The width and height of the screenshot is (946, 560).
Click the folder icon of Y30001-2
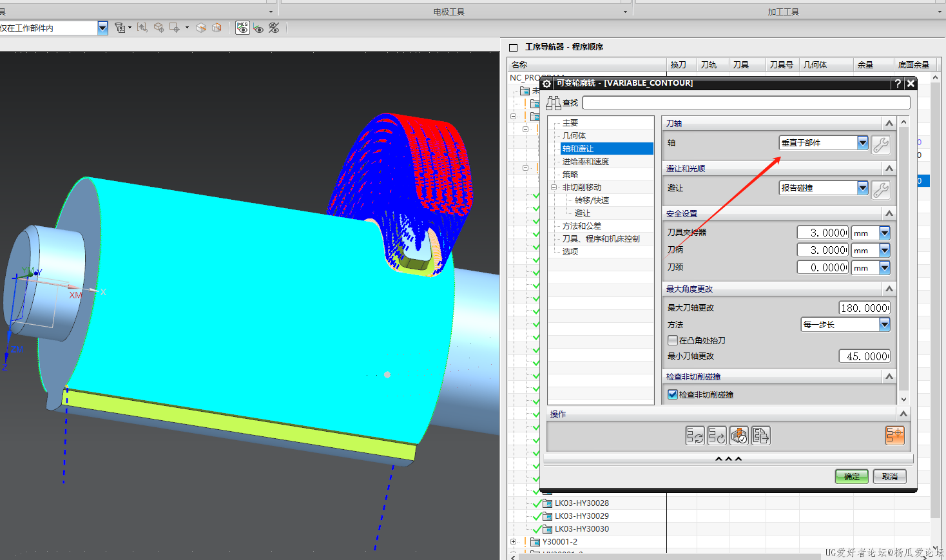(535, 542)
